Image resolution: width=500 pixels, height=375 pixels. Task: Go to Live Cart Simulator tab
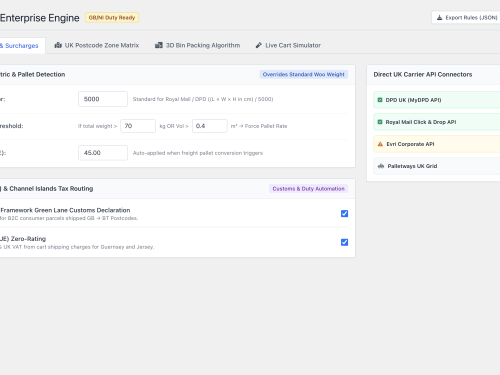[288, 45]
